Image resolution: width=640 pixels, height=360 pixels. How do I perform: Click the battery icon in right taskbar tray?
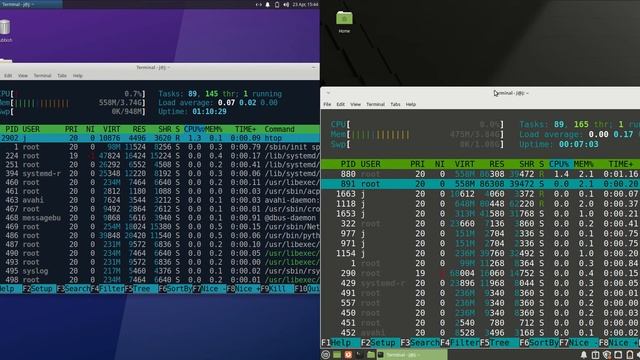[629, 355]
